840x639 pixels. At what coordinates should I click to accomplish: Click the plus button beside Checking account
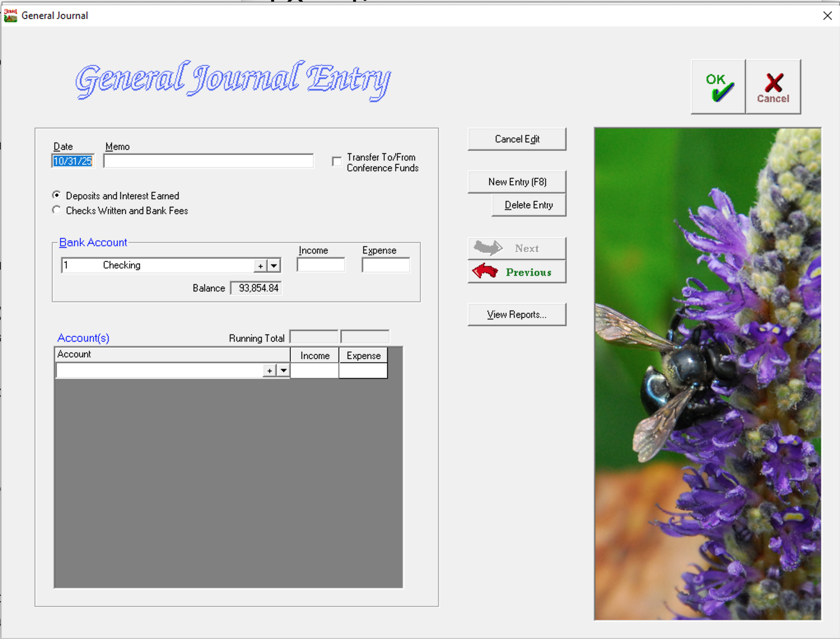260,266
